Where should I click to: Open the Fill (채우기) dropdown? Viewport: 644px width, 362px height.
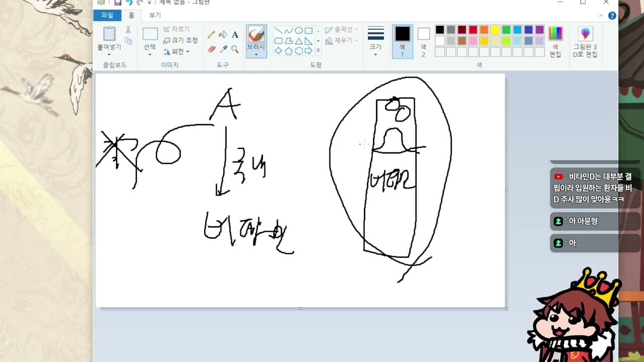pyautogui.click(x=342, y=40)
